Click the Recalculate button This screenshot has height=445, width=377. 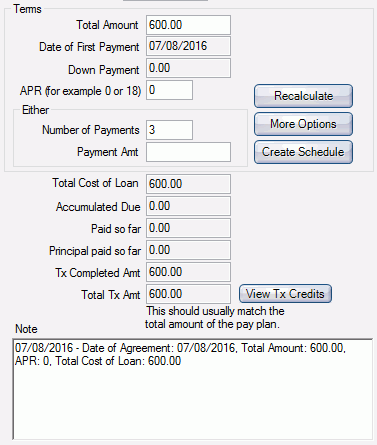coord(303,96)
